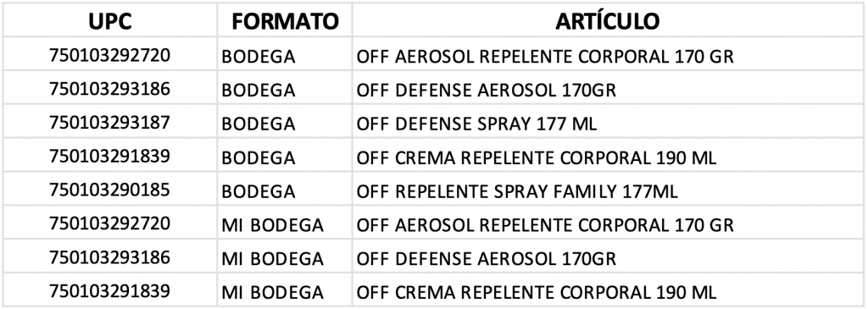
Task: Click first UPC 750103292720 cell under BODEGA
Action: tap(109, 54)
